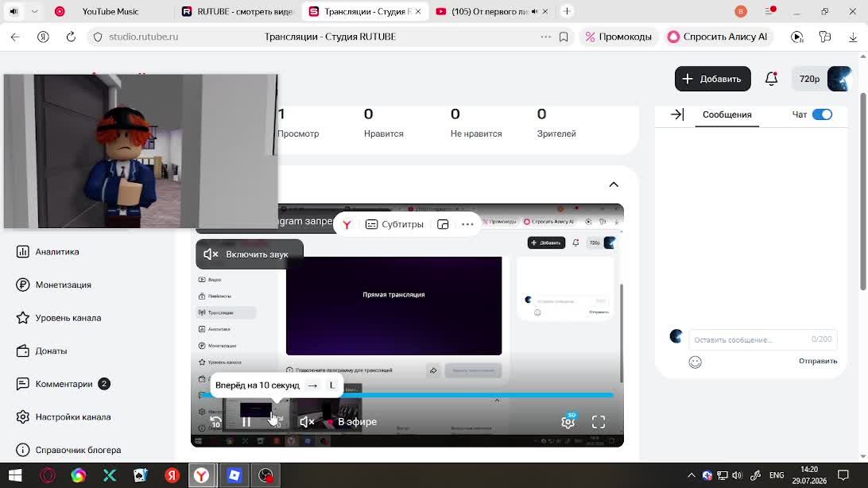This screenshot has height=488, width=868.
Task: Show hidden system tray icons
Action: click(x=692, y=475)
